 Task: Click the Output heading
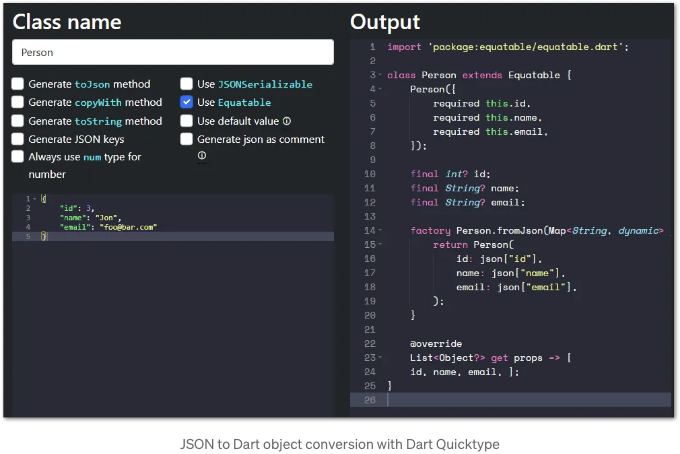[x=385, y=23]
